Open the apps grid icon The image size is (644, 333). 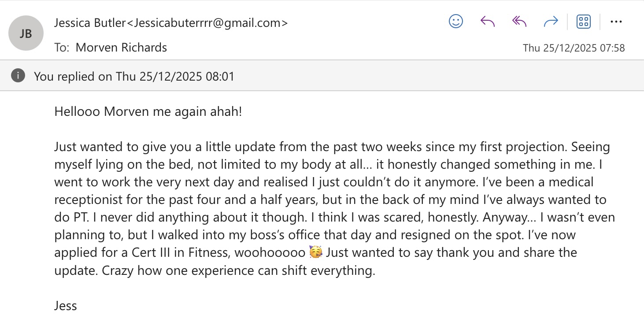pyautogui.click(x=583, y=21)
